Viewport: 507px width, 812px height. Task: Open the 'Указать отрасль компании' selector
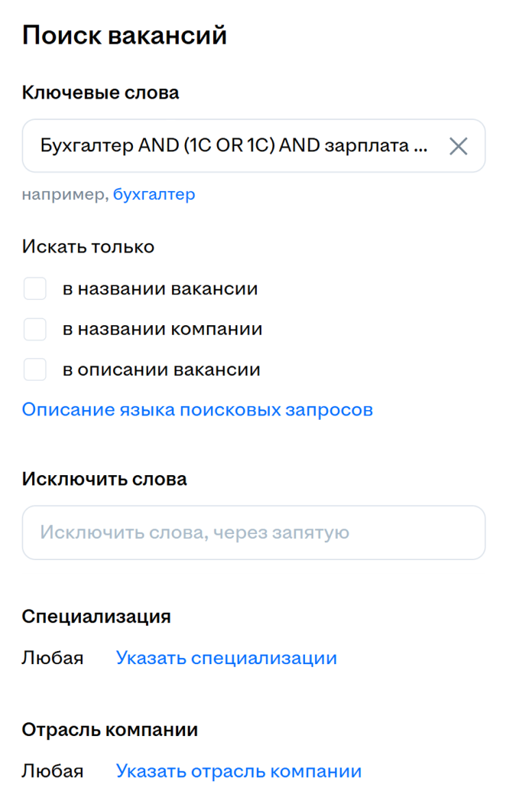click(x=239, y=771)
